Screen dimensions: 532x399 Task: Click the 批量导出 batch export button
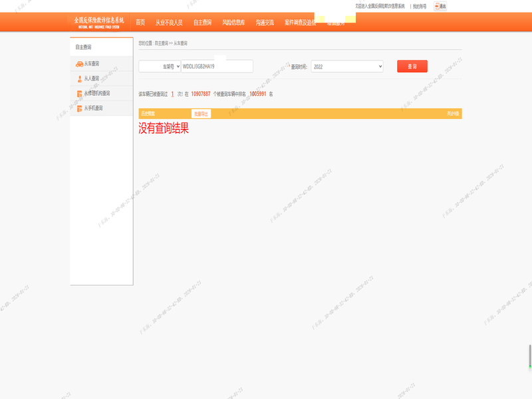click(x=201, y=114)
